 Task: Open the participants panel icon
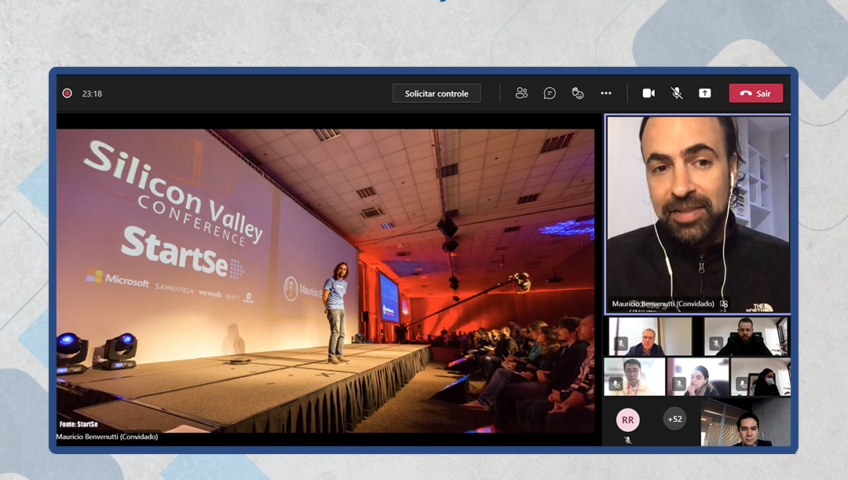click(521, 93)
